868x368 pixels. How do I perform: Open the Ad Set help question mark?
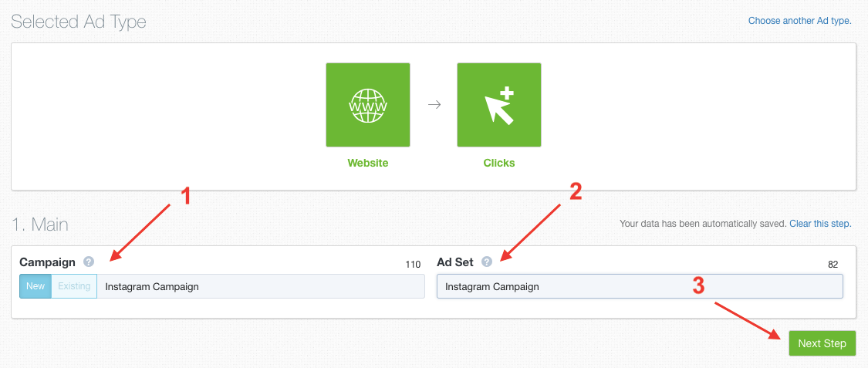tap(487, 262)
